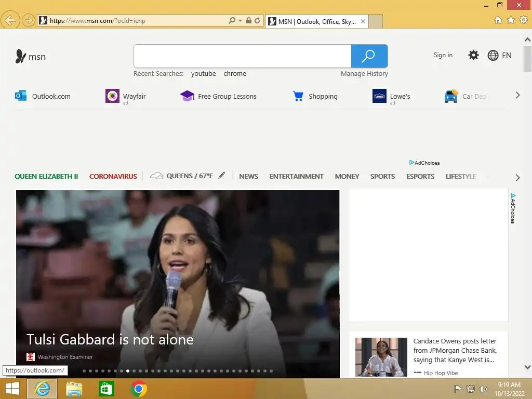The width and height of the screenshot is (532, 399).
Task: Open a new blank tab
Action: tap(376, 21)
